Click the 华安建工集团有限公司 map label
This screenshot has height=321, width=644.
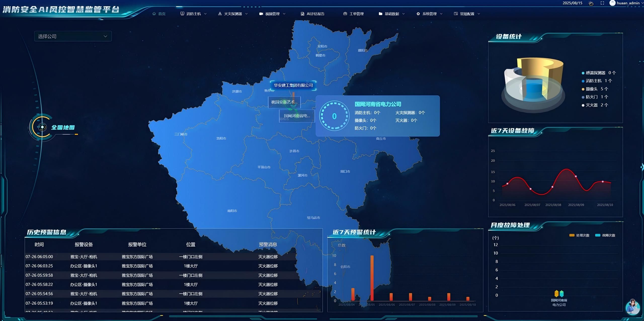pyautogui.click(x=293, y=85)
